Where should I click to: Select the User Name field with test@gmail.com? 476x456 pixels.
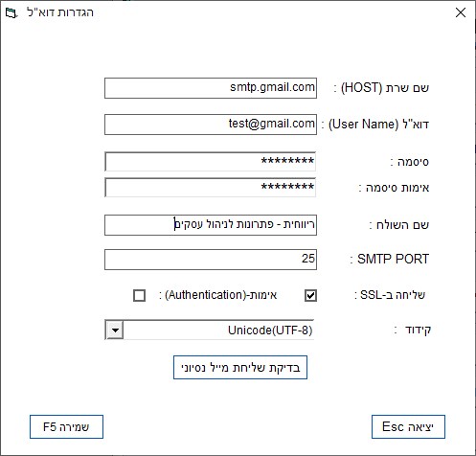pyautogui.click(x=211, y=125)
